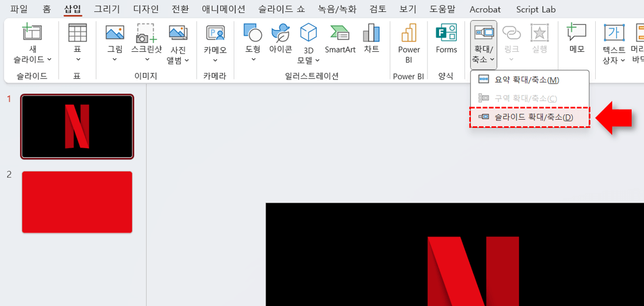Switch to the 전환 tab
The image size is (644, 306).
tap(180, 9)
